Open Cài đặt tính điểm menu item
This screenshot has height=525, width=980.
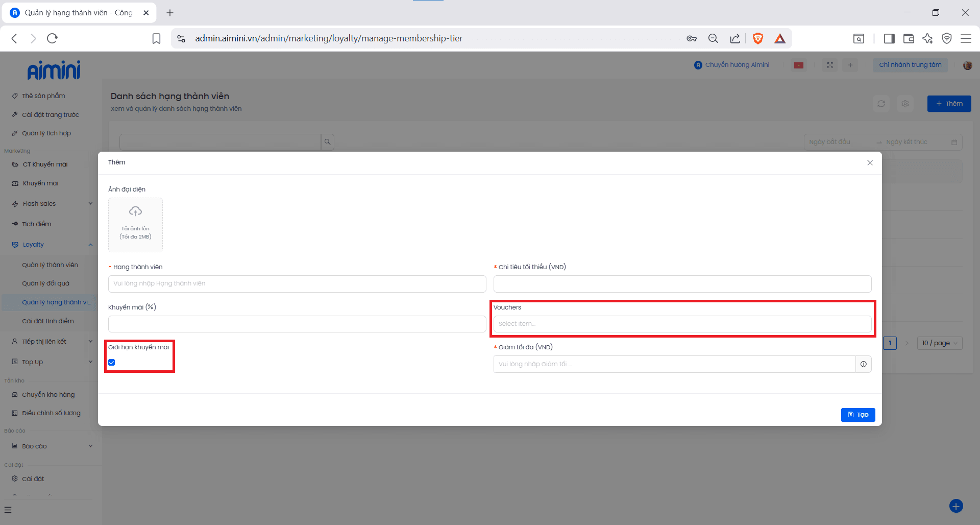point(48,321)
